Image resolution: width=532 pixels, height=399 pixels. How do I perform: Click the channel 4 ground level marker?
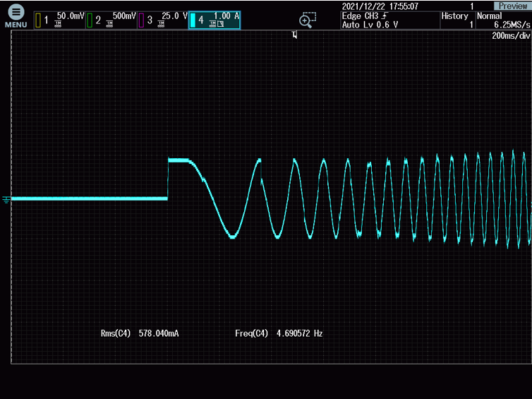[x=6, y=199]
